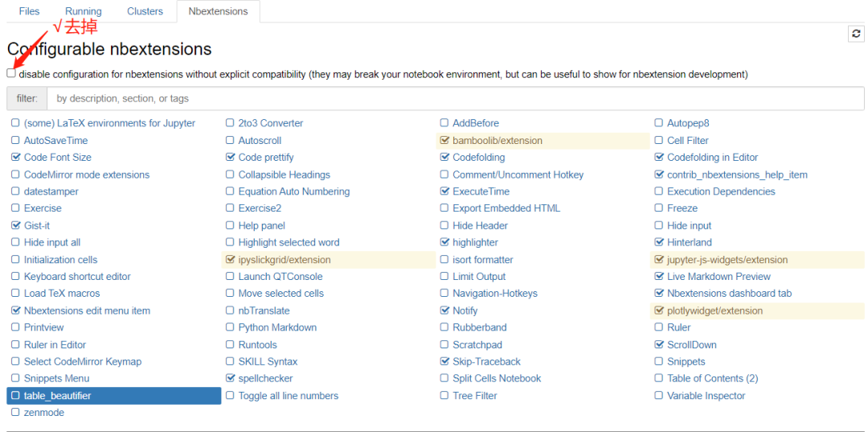Disable the Code prettify checkbox
The width and height of the screenshot is (868, 432).
pyautogui.click(x=231, y=158)
